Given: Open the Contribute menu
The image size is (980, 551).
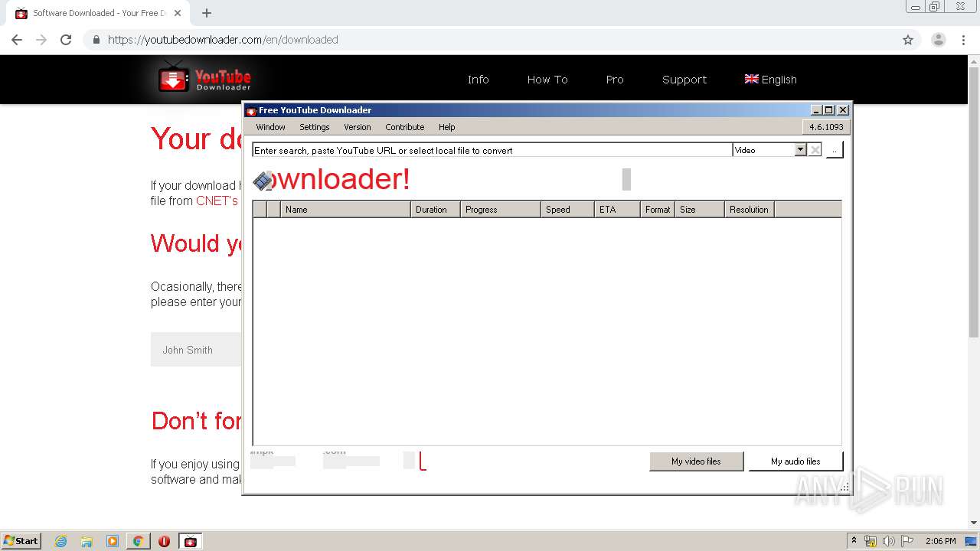Looking at the screenshot, I should [x=404, y=127].
